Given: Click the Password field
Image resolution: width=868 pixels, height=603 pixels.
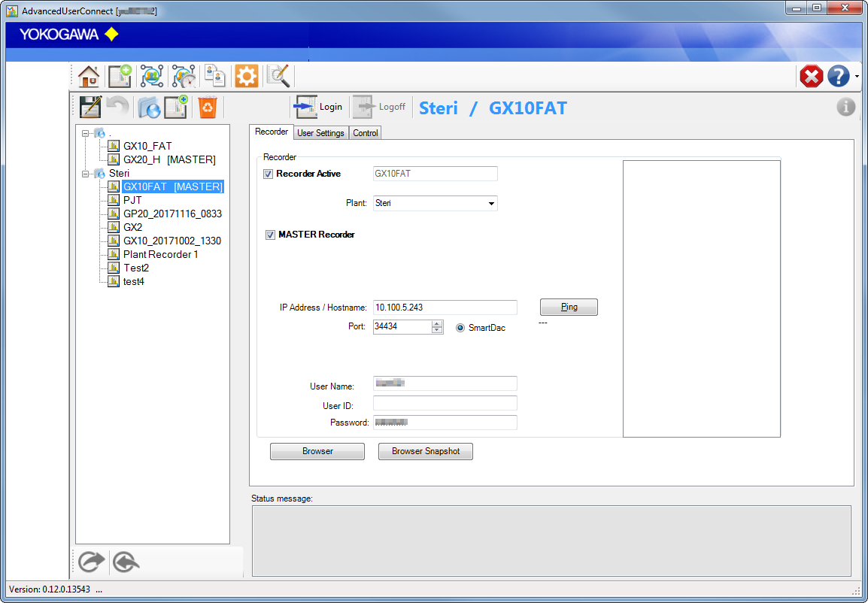Looking at the screenshot, I should [445, 423].
